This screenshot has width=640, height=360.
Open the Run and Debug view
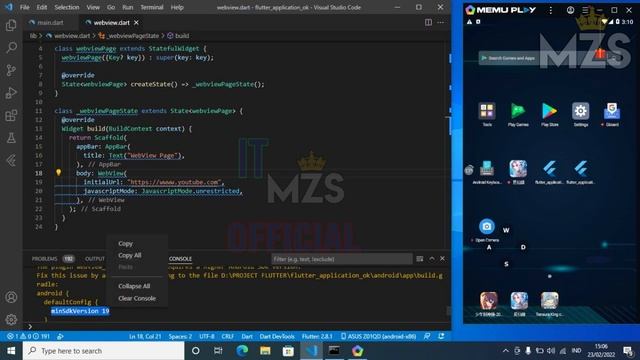tap(11, 93)
